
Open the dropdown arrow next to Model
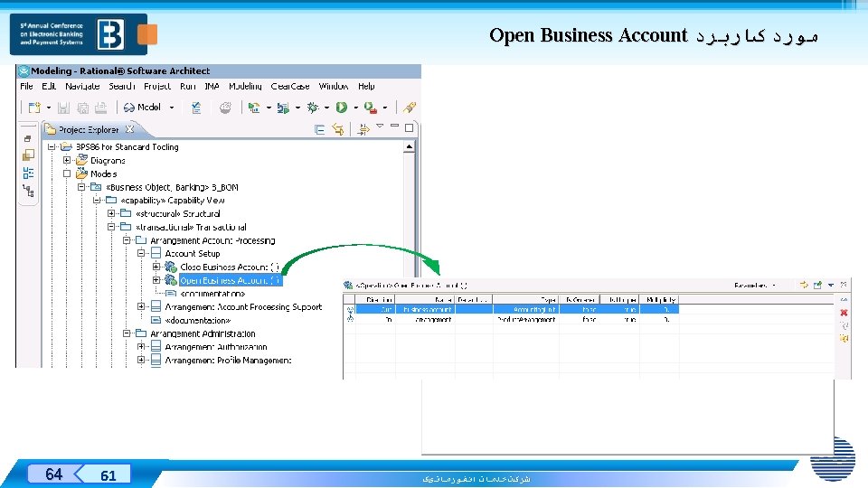172,108
